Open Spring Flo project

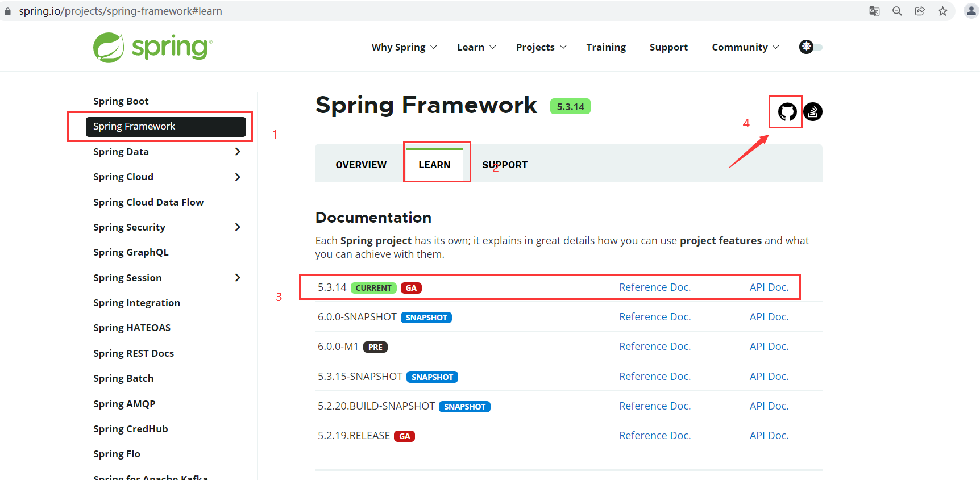click(x=117, y=454)
